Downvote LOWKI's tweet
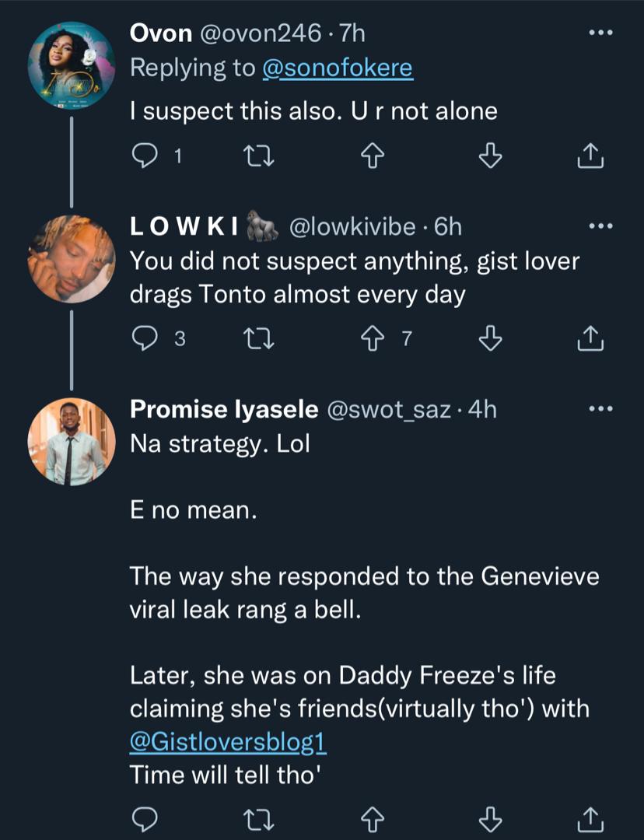Image resolution: width=644 pixels, height=840 pixels. pyautogui.click(x=488, y=339)
